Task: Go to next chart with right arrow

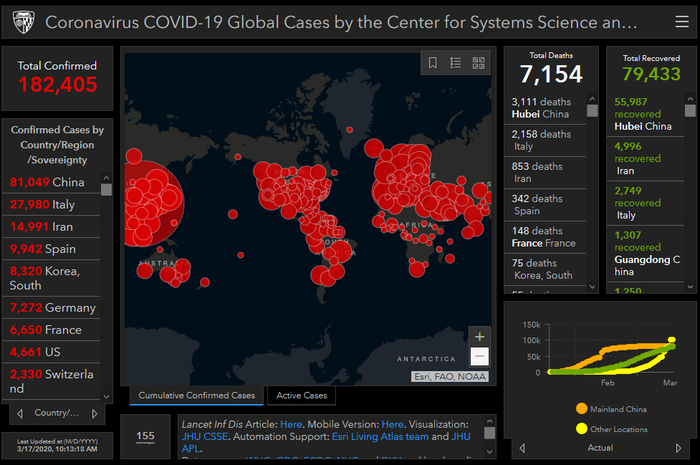Action: 680,447
